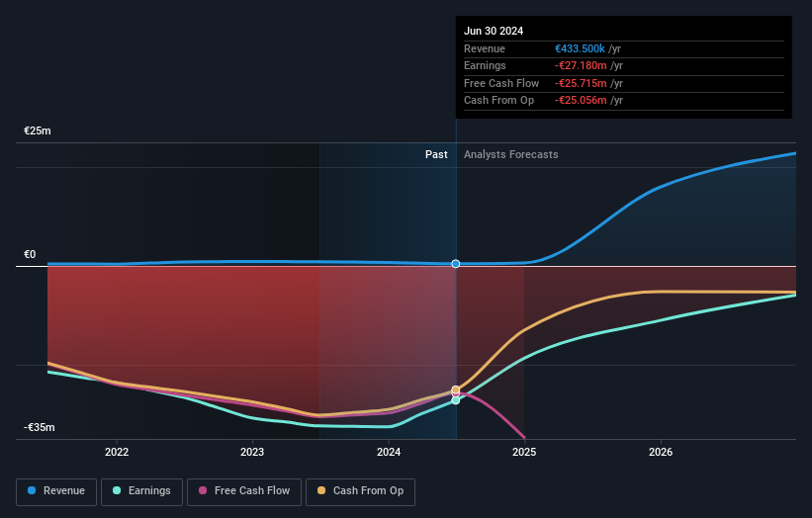
Task: Click the Past section label
Action: 436,155
